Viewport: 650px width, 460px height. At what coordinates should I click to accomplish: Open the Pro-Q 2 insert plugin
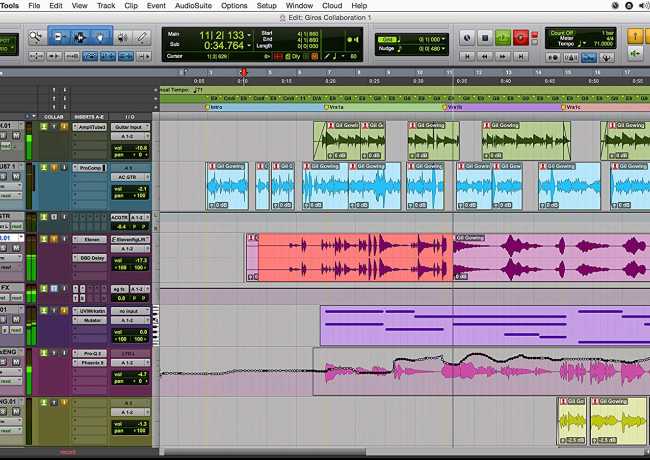(x=92, y=353)
